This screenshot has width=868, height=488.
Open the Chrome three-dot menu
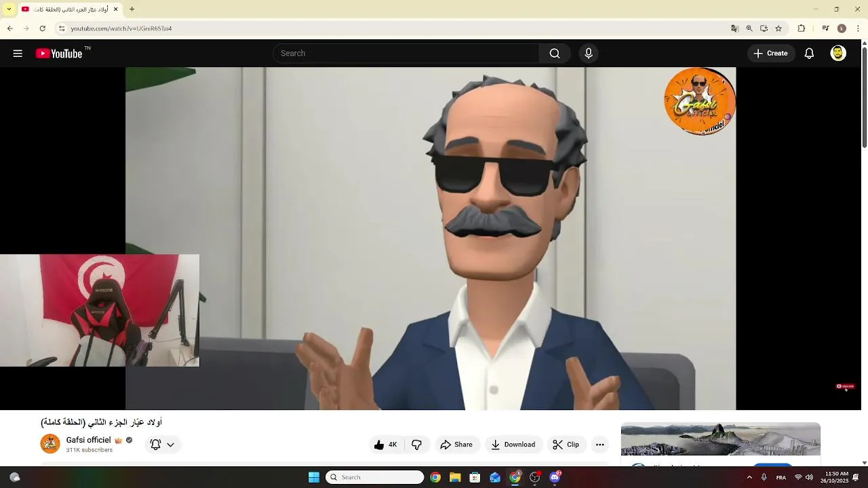(x=859, y=28)
